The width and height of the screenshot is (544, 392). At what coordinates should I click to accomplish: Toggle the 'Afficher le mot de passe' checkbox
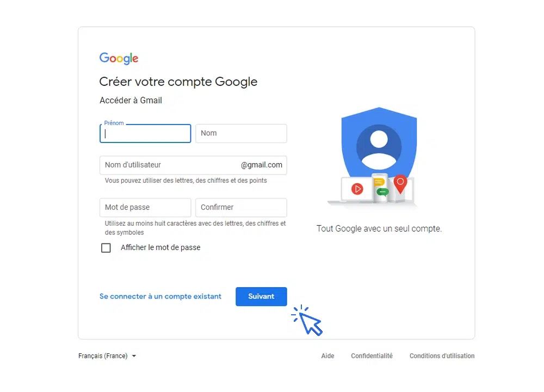coord(106,247)
